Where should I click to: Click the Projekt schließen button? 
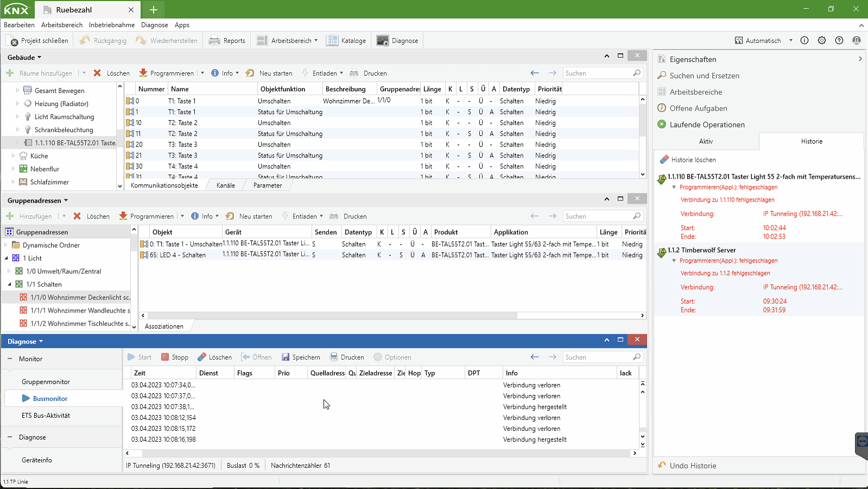37,41
